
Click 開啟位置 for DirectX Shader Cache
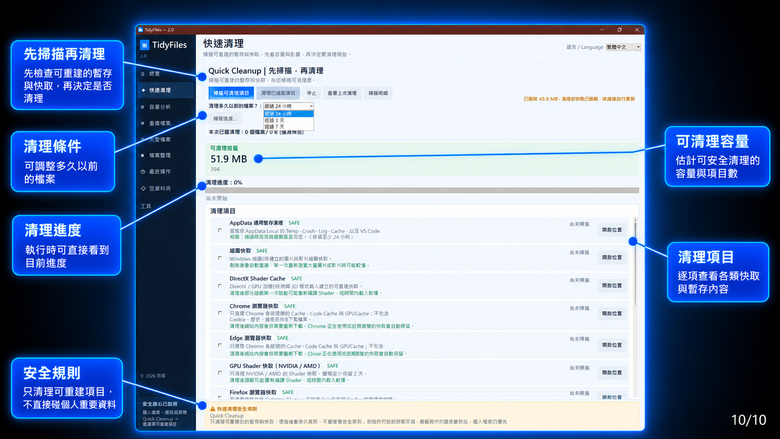coord(612,285)
